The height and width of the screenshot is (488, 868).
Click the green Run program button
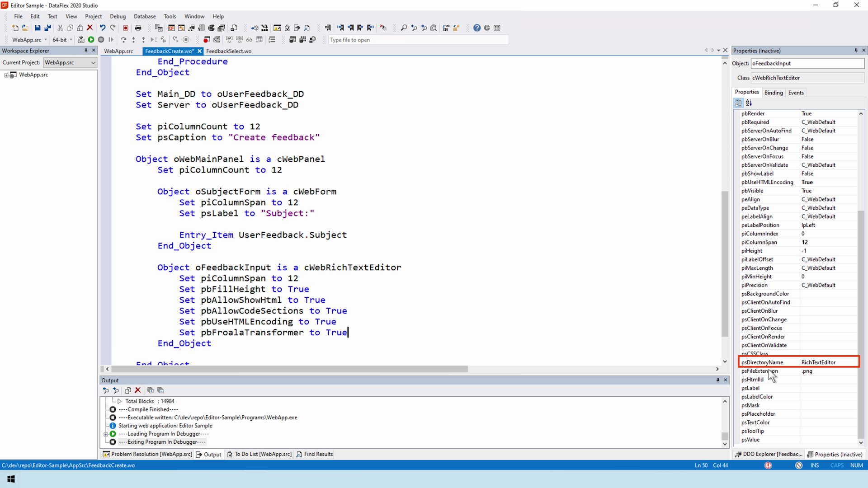point(91,40)
